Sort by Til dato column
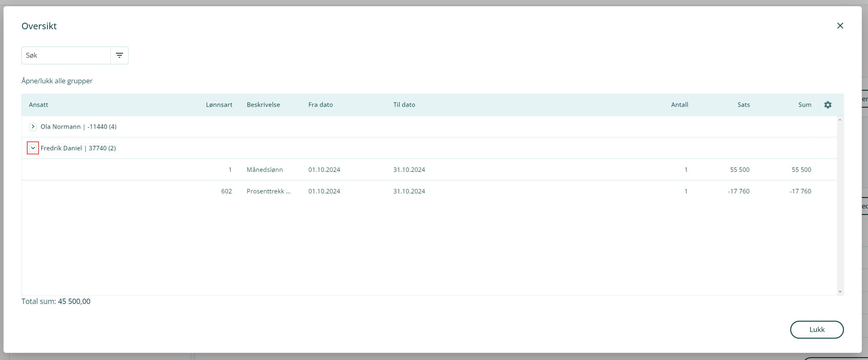Screen dimensions: 868x360 [404, 105]
